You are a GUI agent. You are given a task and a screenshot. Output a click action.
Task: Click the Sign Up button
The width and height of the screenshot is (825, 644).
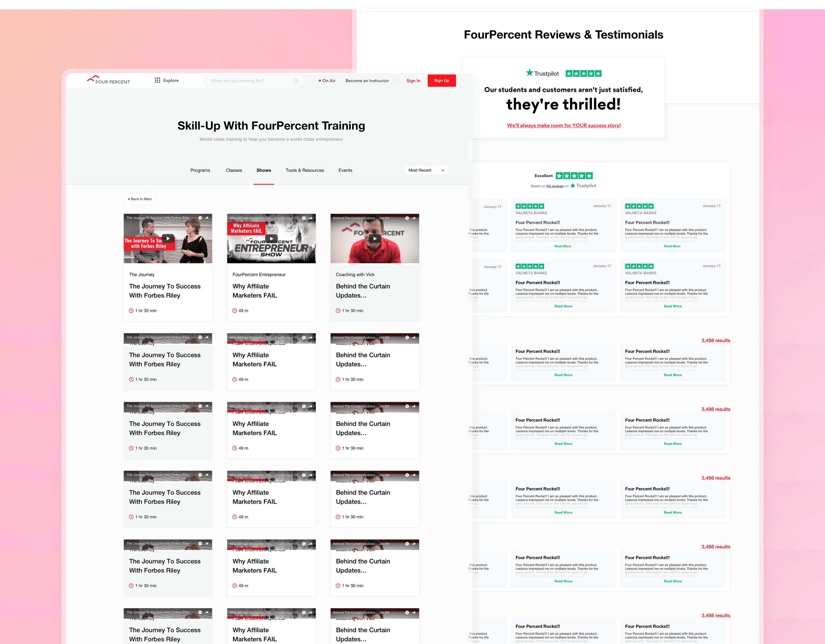click(x=441, y=81)
